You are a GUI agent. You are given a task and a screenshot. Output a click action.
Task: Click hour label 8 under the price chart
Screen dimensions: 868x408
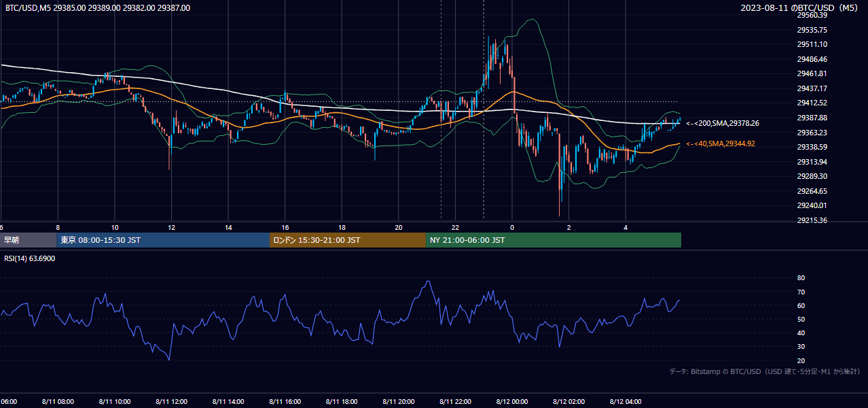click(58, 228)
